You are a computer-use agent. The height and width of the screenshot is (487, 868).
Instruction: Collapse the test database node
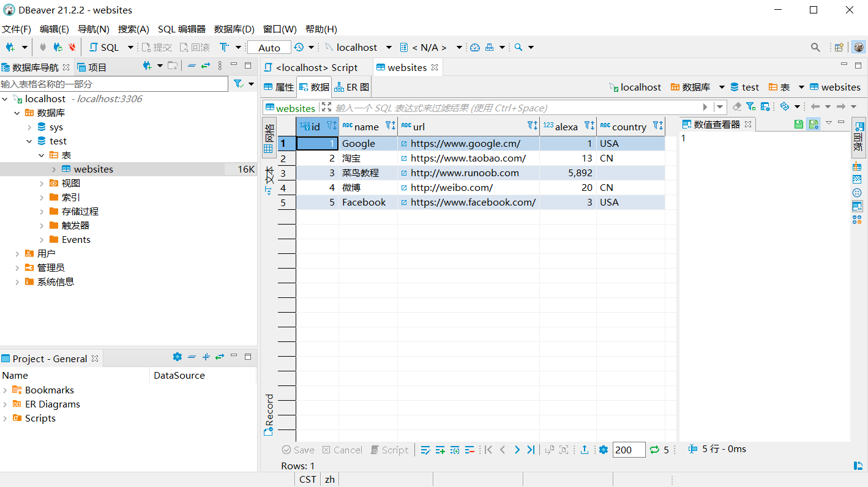coord(29,141)
